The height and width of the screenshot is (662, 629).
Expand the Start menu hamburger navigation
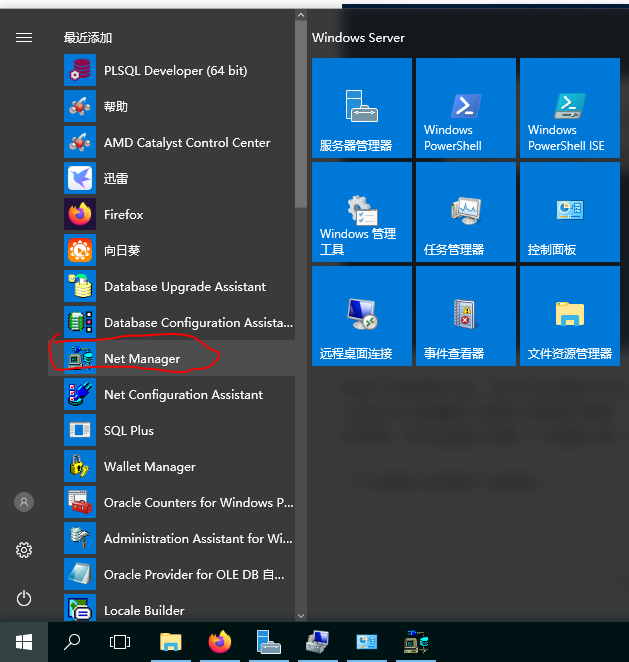click(x=24, y=37)
